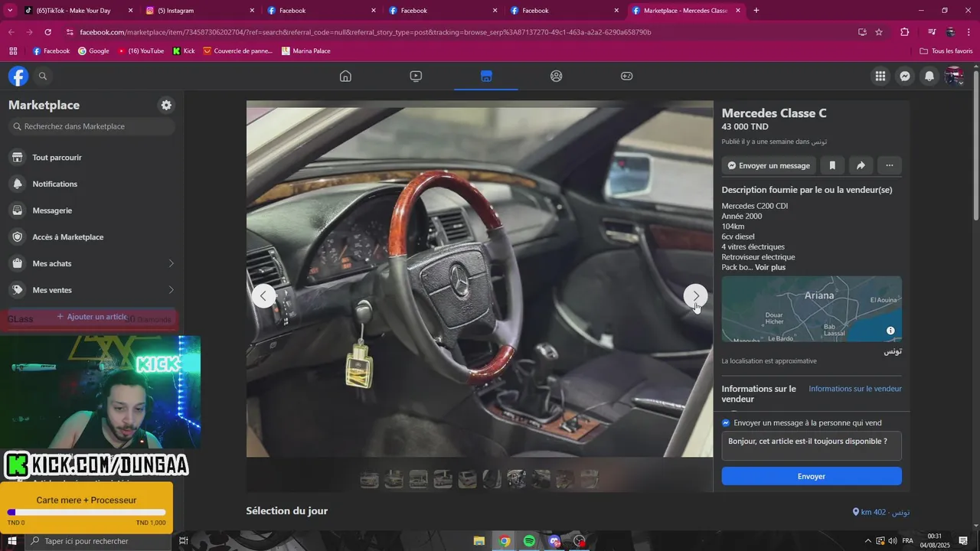Viewport: 980px width, 551px height.
Task: Select the first car photo thumbnail
Action: (369, 480)
